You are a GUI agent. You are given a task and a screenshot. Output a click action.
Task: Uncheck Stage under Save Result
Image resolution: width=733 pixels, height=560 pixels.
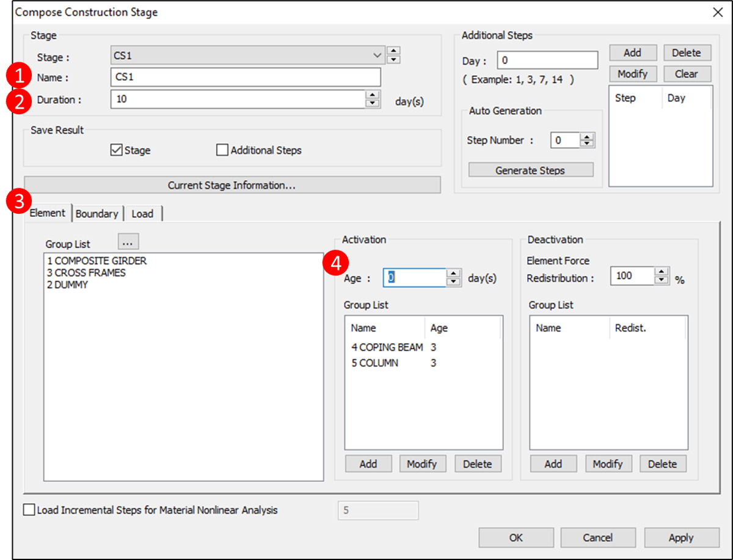tap(116, 150)
